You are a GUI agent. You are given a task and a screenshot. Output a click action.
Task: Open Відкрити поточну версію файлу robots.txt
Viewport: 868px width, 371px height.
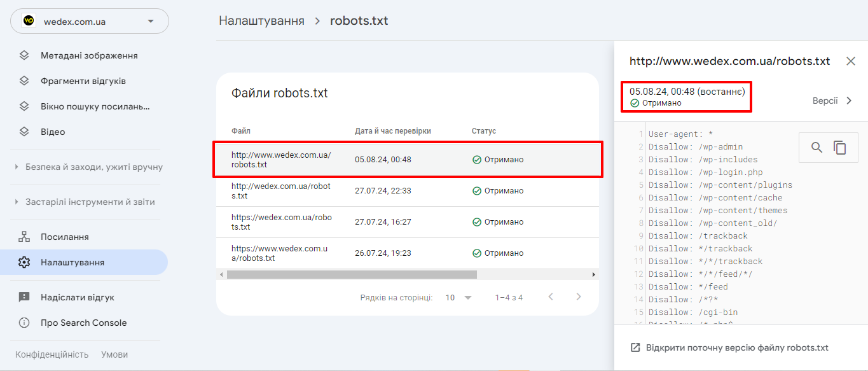click(x=737, y=347)
